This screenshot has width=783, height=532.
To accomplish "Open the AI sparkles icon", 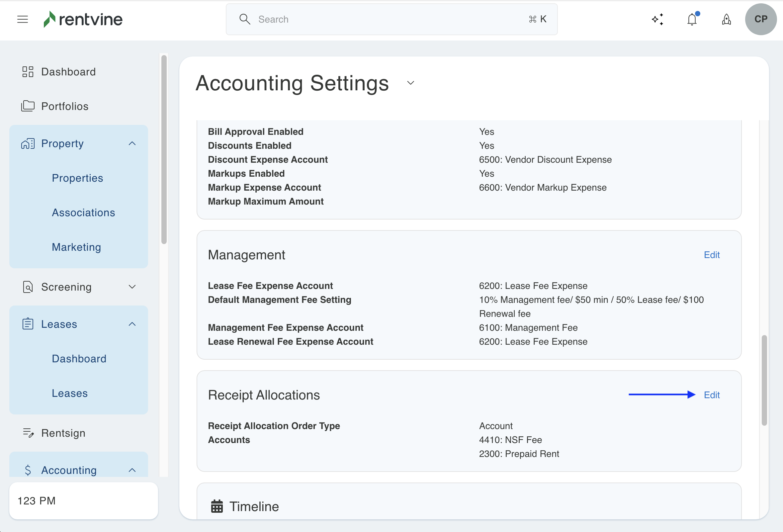I will point(657,19).
